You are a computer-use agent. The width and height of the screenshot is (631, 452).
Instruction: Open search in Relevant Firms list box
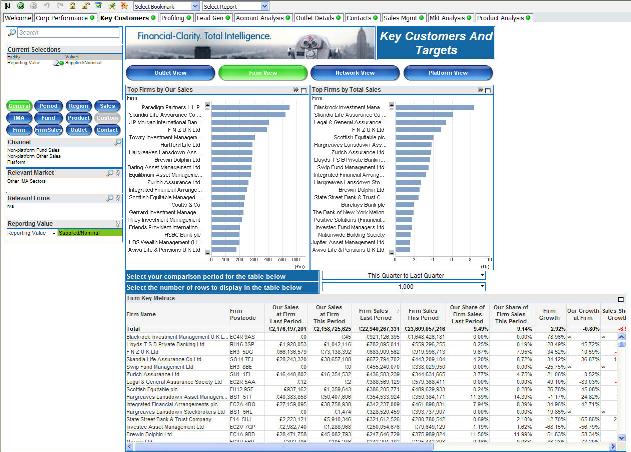pos(110,198)
